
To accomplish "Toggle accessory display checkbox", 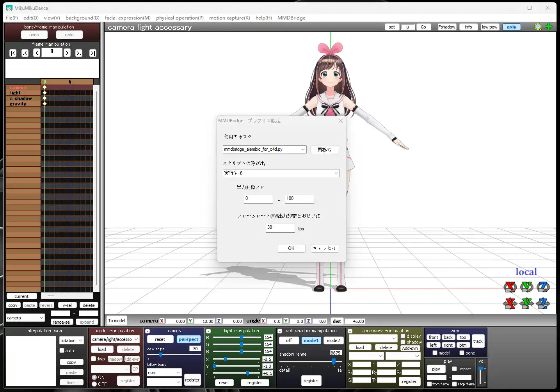I will coord(403,336).
